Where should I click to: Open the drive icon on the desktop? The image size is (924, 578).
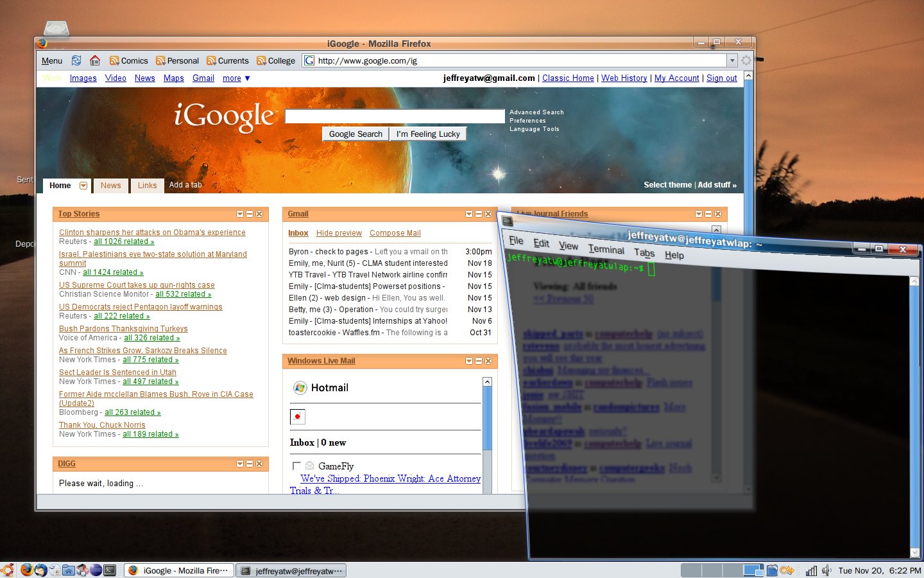(56, 28)
